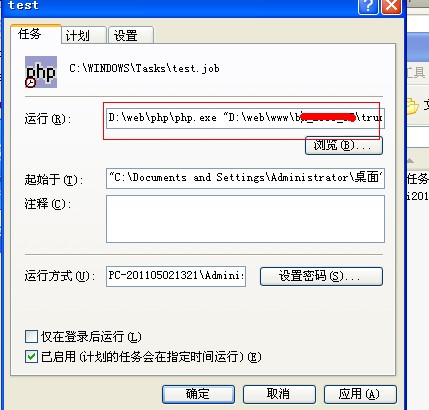This screenshot has height=410, width=429.
Task: Open the 设置 tab
Action: pyautogui.click(x=131, y=35)
